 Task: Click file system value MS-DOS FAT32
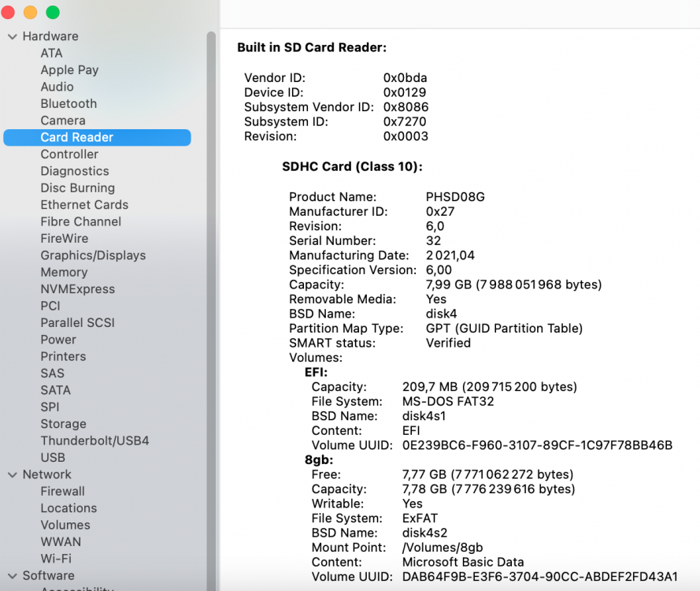coord(448,402)
